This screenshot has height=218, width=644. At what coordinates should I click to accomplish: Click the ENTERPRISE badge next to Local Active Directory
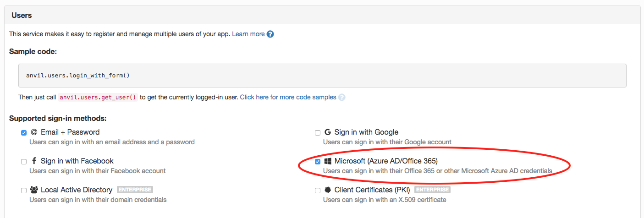135,190
